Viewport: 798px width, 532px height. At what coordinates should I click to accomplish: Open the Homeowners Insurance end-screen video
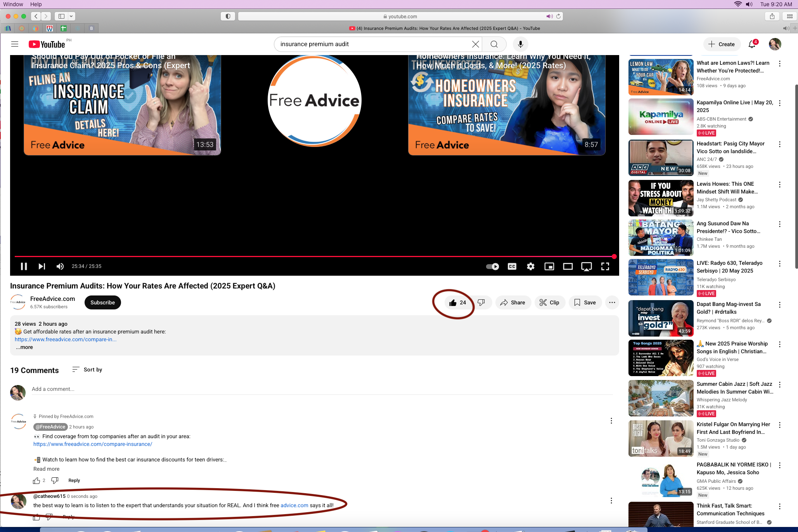point(507,105)
